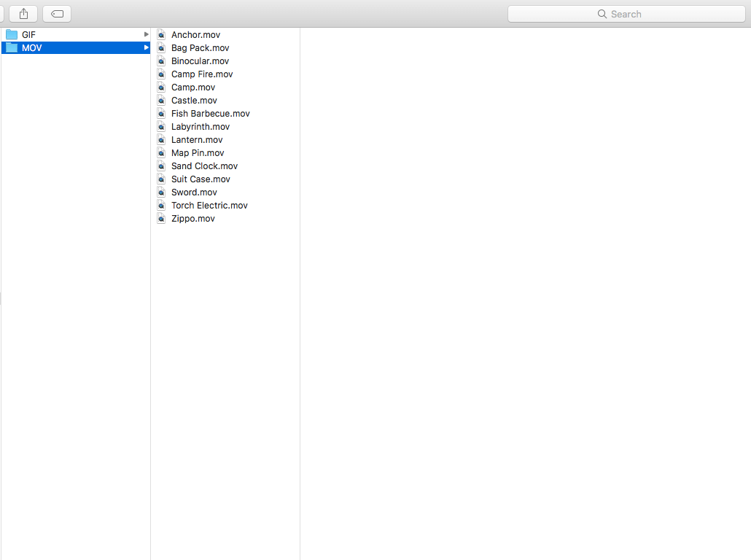Click the Lantern.mov file icon
751x560 pixels.
point(161,140)
